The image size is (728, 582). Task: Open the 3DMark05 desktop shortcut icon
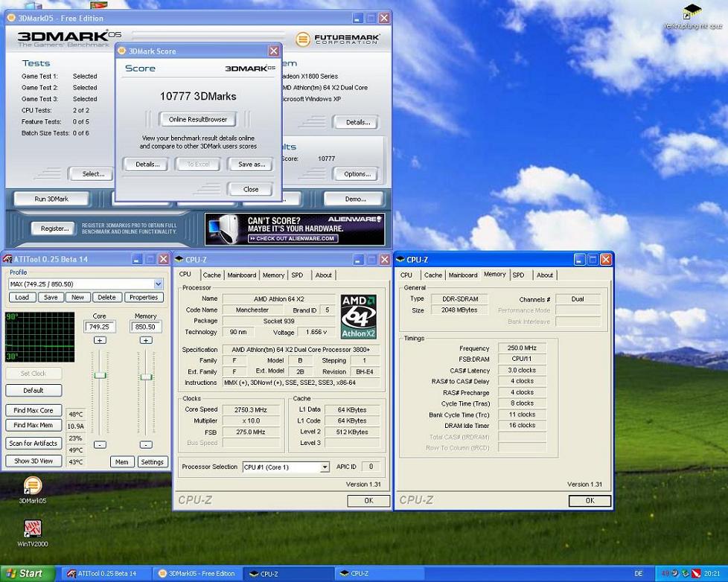[33, 486]
